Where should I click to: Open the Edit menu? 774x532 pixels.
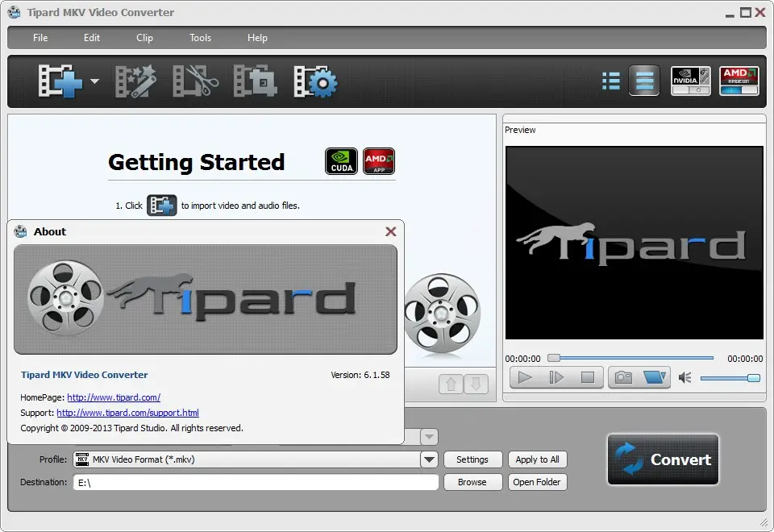[x=92, y=38]
